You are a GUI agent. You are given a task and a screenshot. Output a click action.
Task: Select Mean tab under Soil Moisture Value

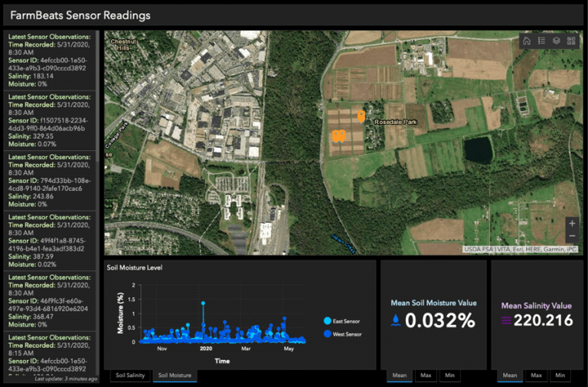pos(400,375)
